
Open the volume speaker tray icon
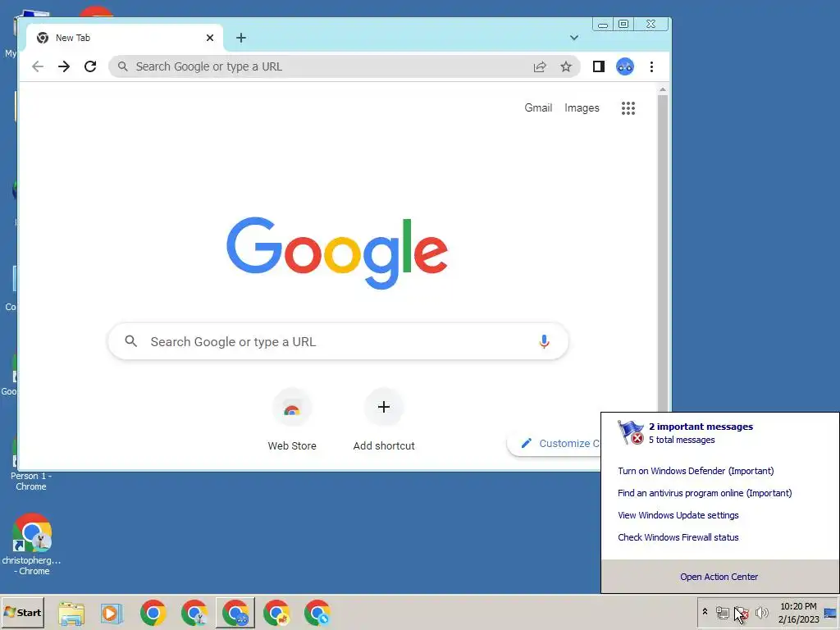(x=761, y=612)
